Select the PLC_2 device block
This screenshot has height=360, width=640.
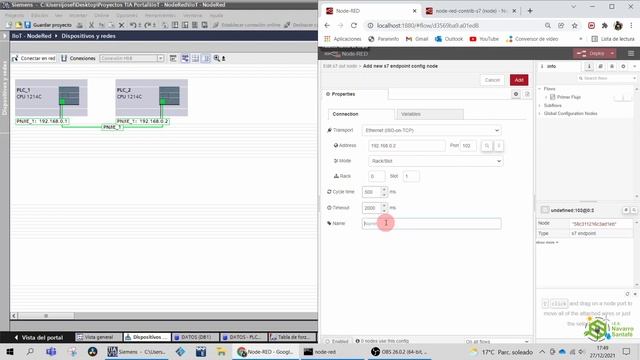(151, 98)
